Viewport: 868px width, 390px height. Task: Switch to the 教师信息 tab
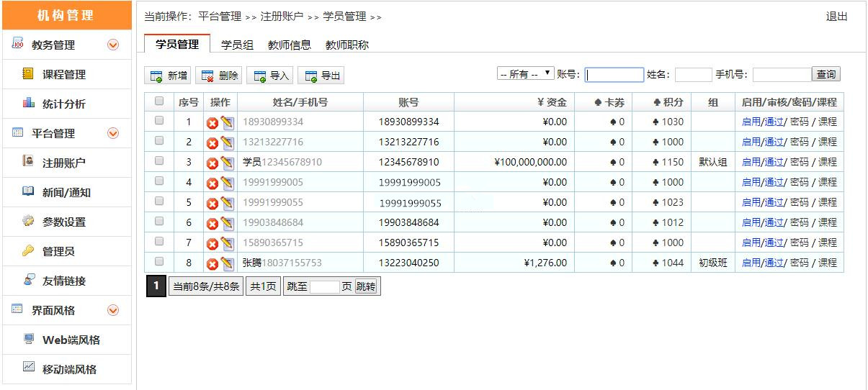pyautogui.click(x=290, y=45)
